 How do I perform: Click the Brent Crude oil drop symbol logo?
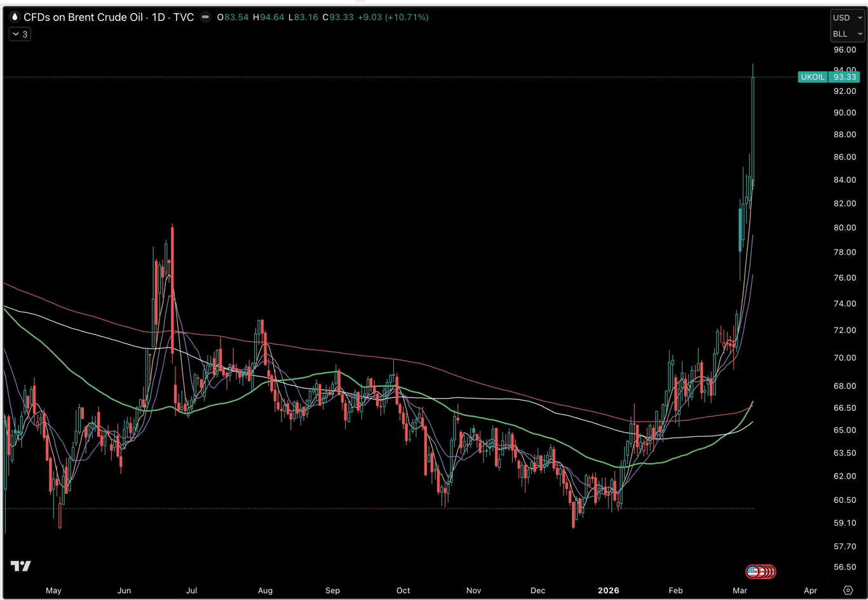point(15,17)
